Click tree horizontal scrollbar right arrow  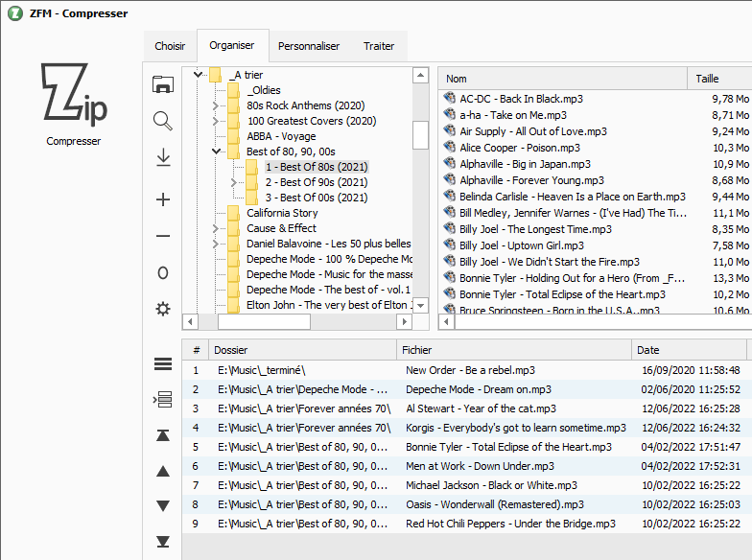(x=405, y=322)
